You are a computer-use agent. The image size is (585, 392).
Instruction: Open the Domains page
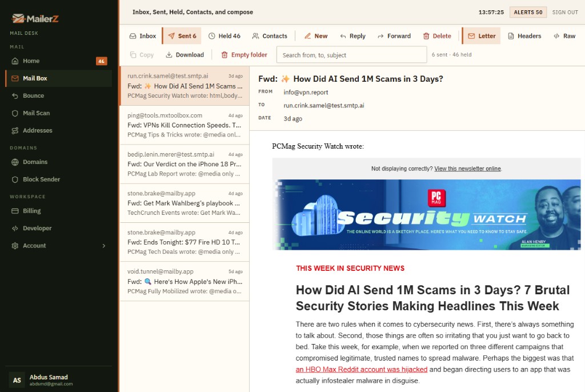(x=59, y=162)
